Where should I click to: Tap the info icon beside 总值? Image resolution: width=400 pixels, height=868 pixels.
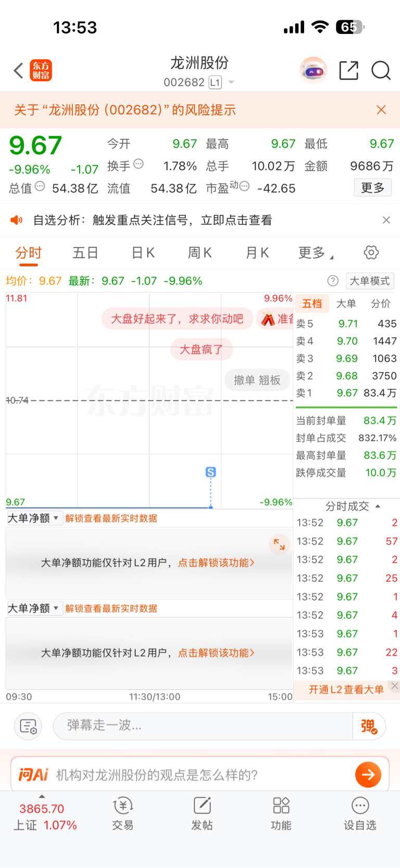point(40,186)
